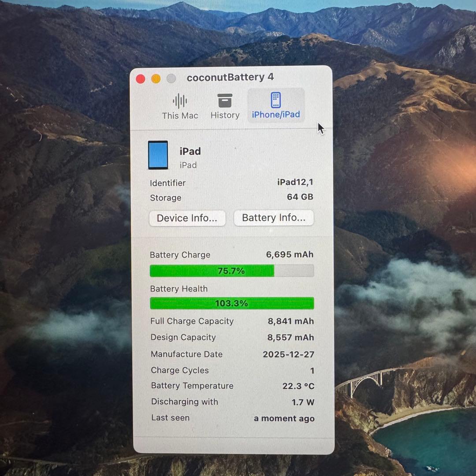Screen dimensions: 476x476
Task: Select the This Mac waveform icon
Action: pos(179,101)
